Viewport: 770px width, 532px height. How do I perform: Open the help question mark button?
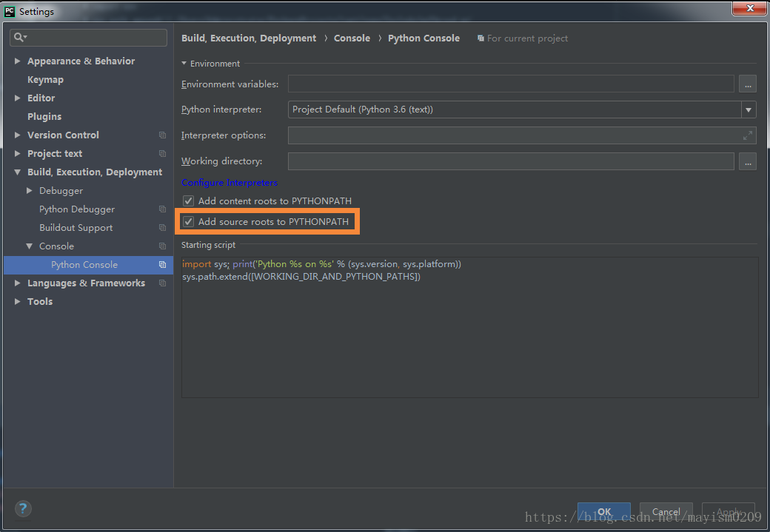pyautogui.click(x=23, y=508)
